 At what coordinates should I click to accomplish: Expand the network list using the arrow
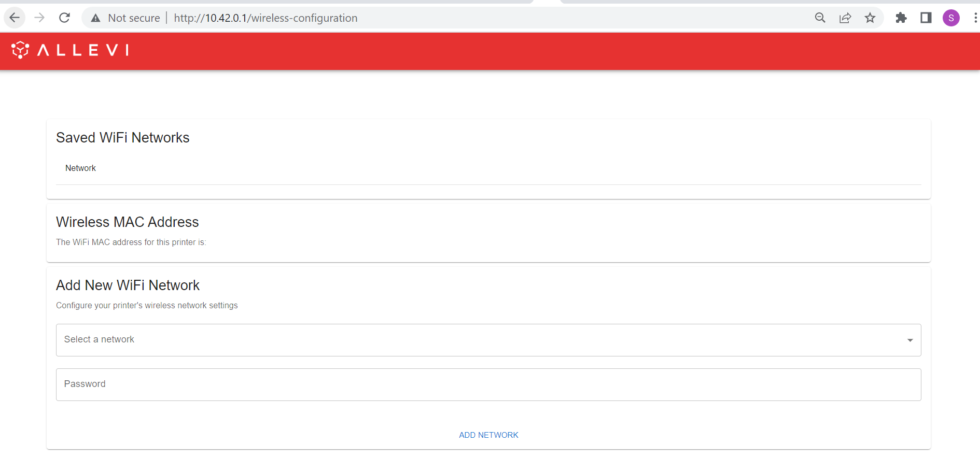[910, 340]
